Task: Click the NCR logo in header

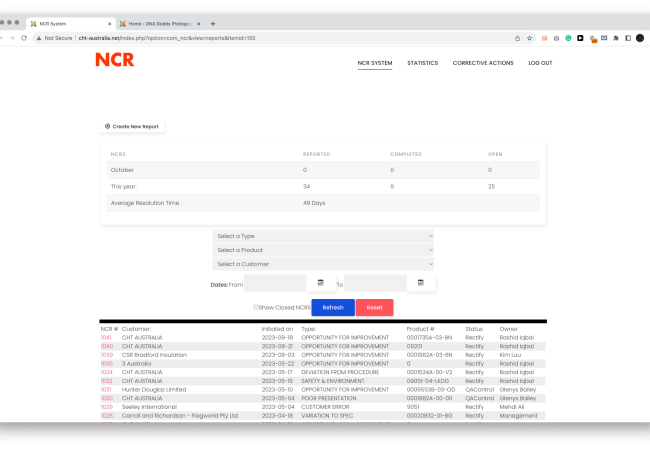Action: click(x=114, y=60)
